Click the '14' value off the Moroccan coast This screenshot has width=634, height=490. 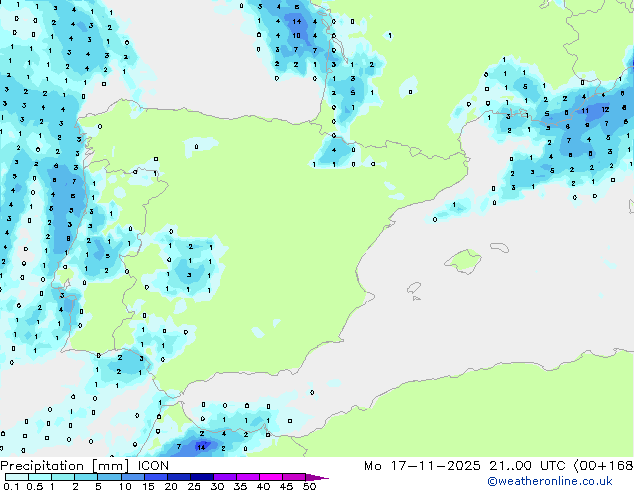(201, 447)
